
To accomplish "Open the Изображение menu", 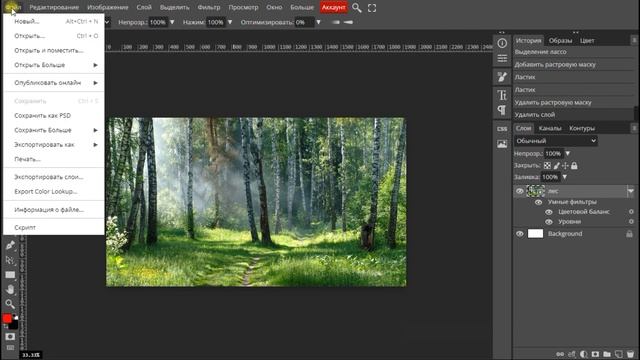I will point(107,7).
